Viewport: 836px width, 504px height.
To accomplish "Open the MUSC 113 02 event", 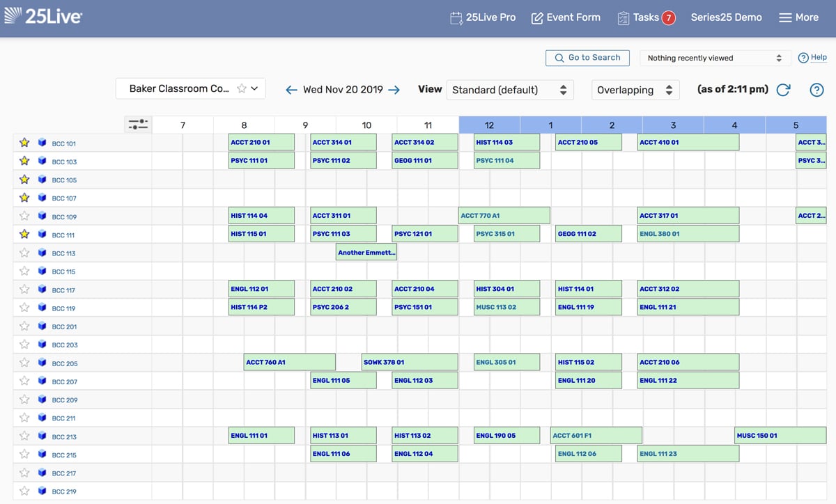I will [x=506, y=307].
